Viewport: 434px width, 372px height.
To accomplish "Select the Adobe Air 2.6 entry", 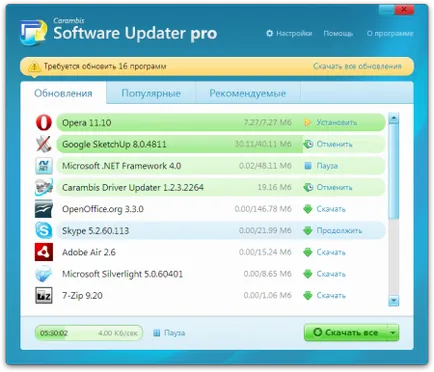I will coord(221,252).
